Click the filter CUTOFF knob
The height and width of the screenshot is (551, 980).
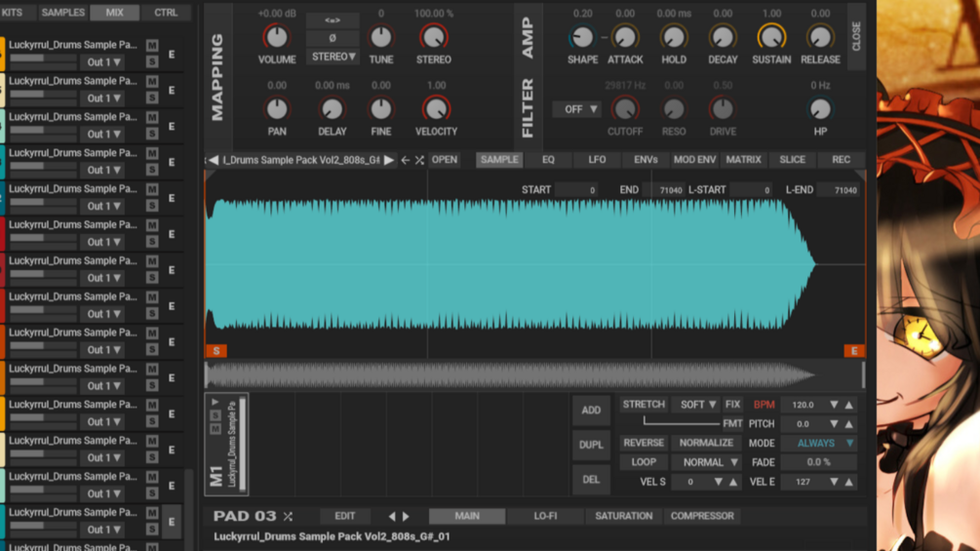click(x=624, y=109)
